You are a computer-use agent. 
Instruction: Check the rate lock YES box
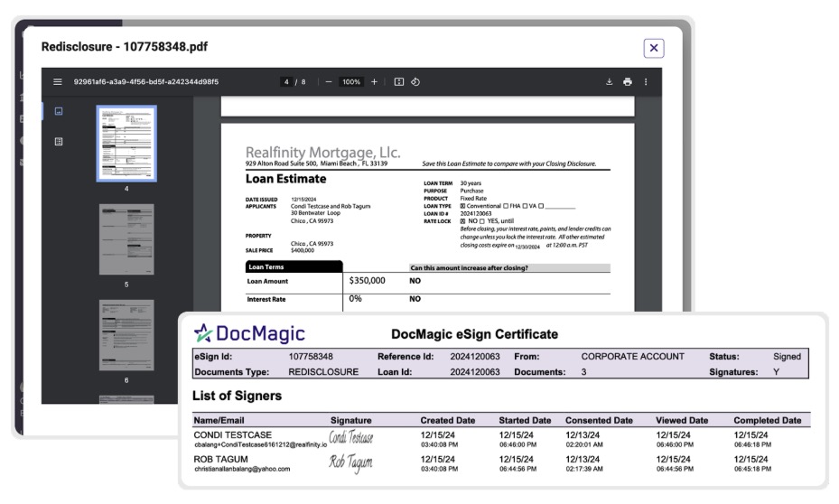pos(482,221)
